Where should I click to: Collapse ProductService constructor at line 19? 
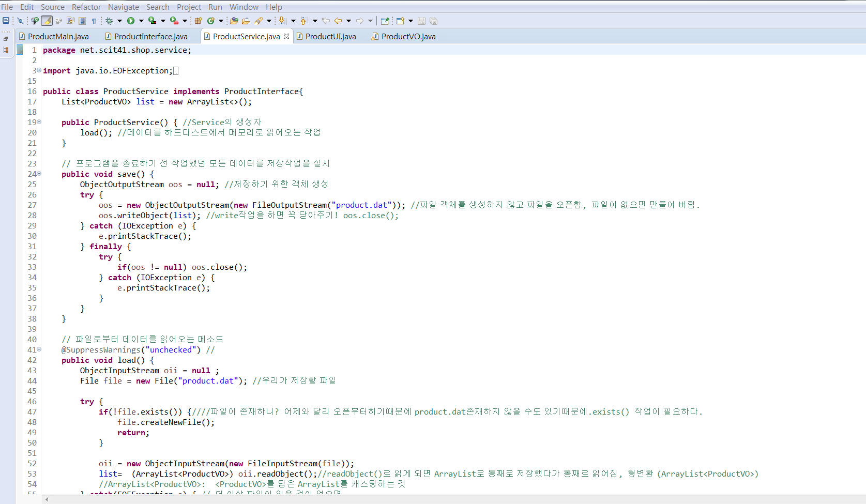[39, 122]
